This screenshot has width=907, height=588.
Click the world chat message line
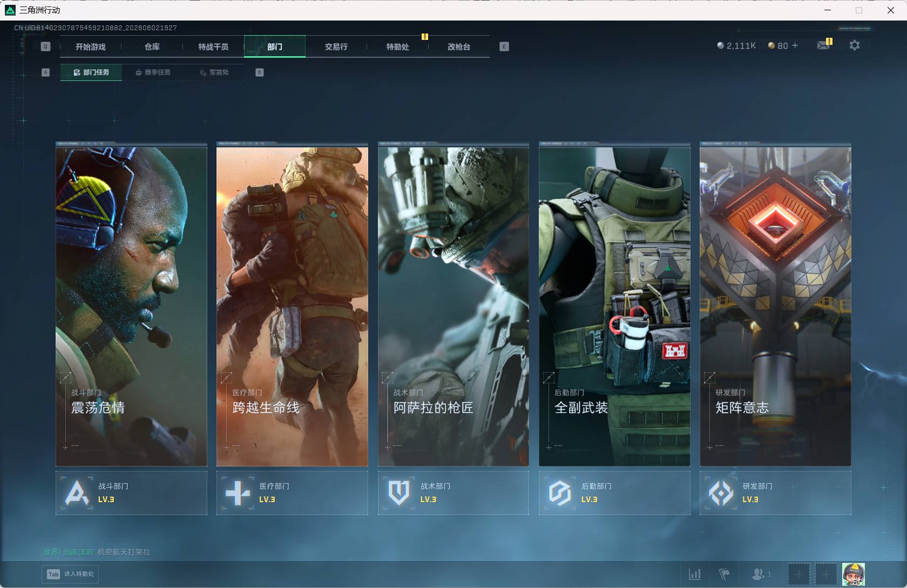[x=96, y=552]
